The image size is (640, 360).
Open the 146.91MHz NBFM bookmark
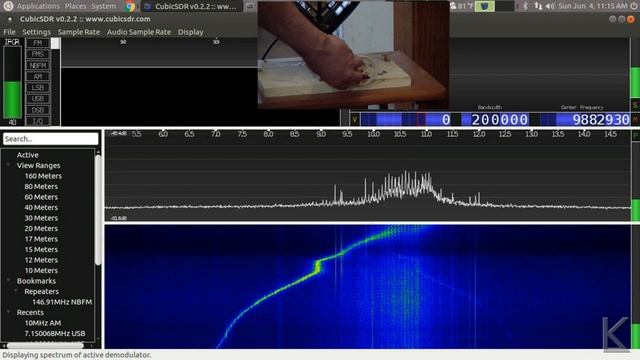coord(62,302)
